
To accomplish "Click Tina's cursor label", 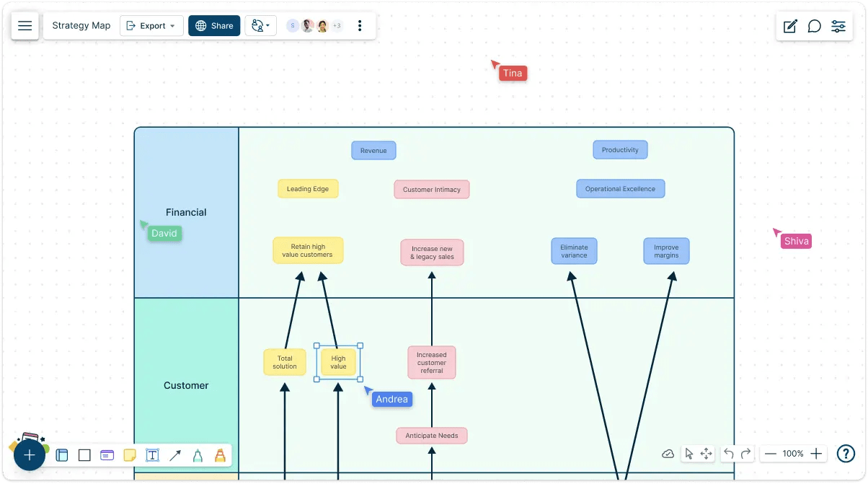I will [513, 73].
